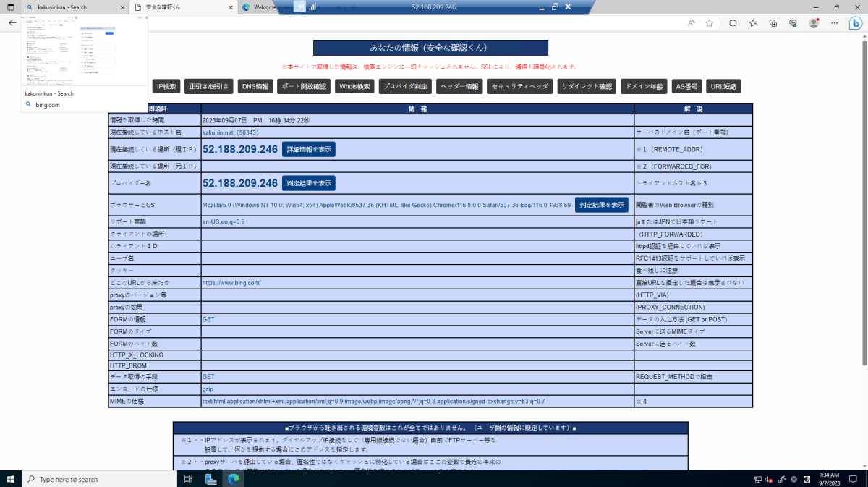Click the あなたの情報 page heading
Viewport: 868px width, 487px height.
pos(430,48)
